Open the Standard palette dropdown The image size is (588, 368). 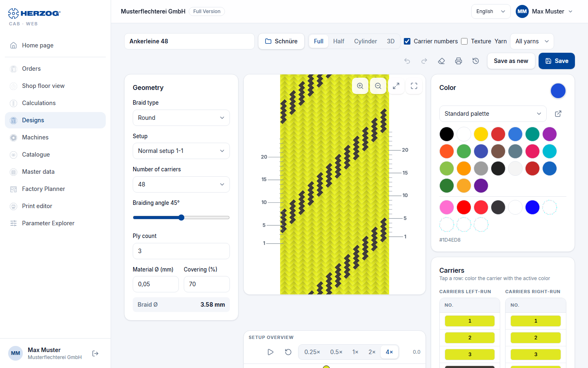(x=493, y=114)
